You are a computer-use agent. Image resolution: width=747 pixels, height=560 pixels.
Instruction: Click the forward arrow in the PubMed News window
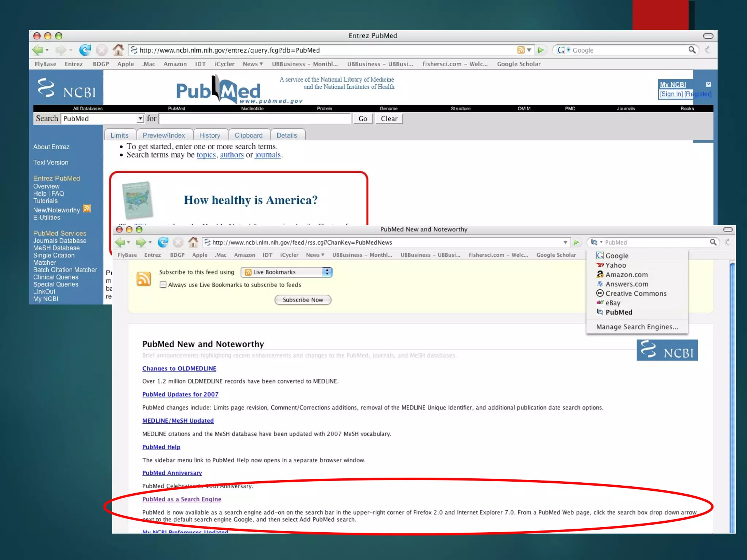tap(141, 242)
